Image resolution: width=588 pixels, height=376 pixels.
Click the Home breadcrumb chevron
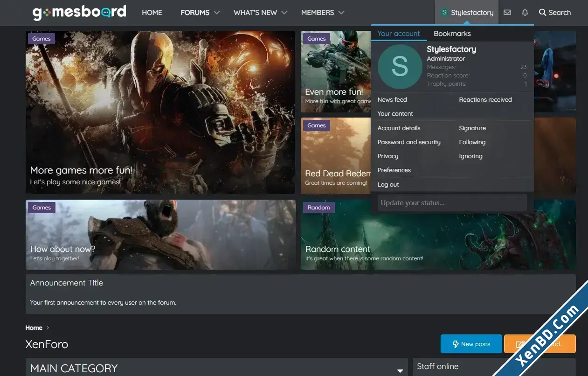tap(48, 328)
